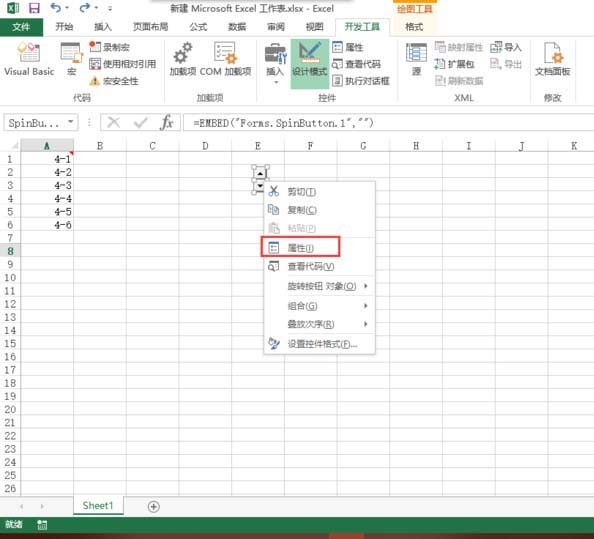Expand Spin Button Object (旋转按钮 对象) submenu
594x539 pixels.
coord(319,286)
